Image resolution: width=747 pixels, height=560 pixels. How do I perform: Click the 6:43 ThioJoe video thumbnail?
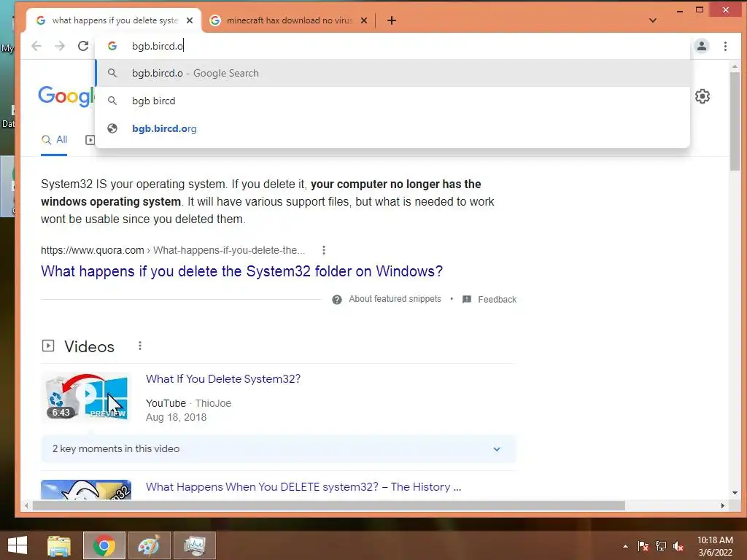tap(86, 397)
